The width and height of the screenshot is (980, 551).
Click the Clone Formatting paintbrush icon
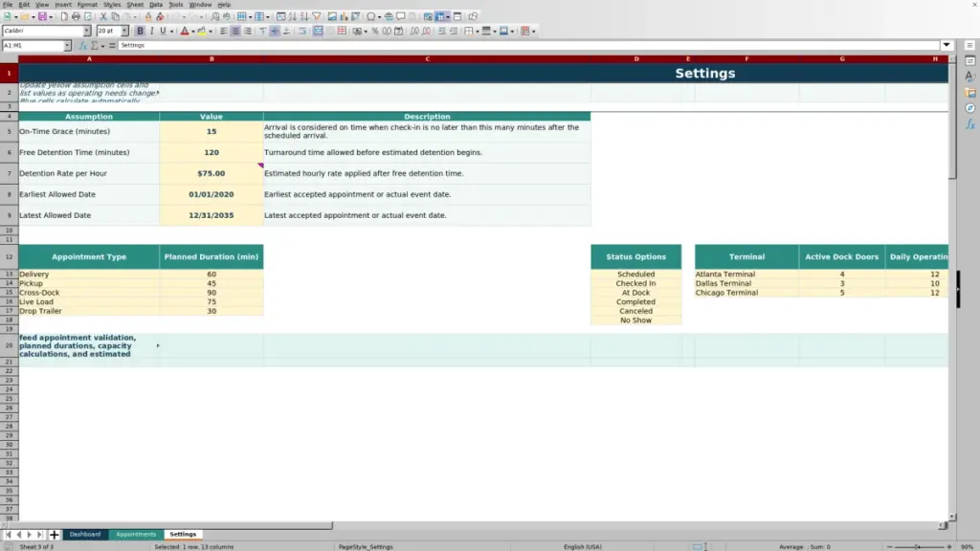click(148, 16)
